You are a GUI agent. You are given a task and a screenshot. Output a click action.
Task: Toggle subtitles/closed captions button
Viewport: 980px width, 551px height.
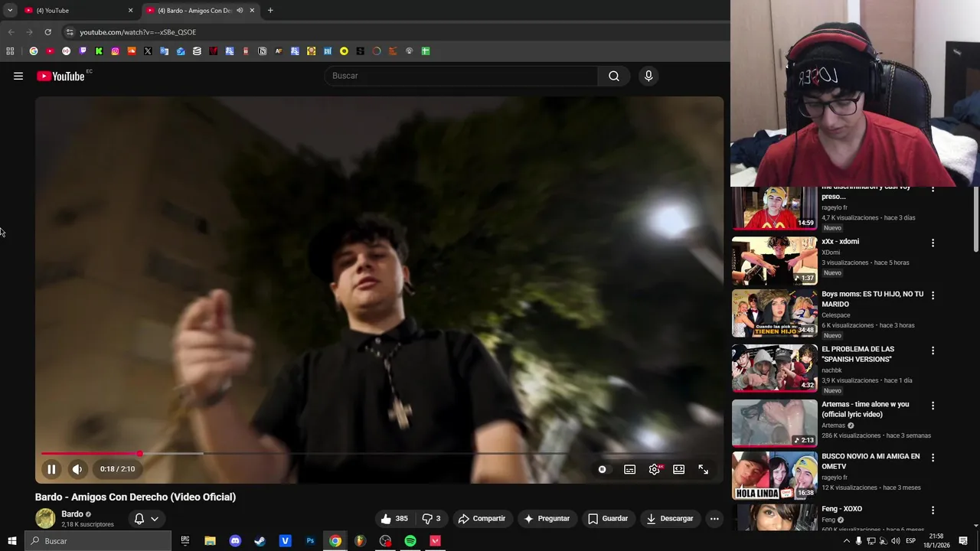pyautogui.click(x=629, y=469)
